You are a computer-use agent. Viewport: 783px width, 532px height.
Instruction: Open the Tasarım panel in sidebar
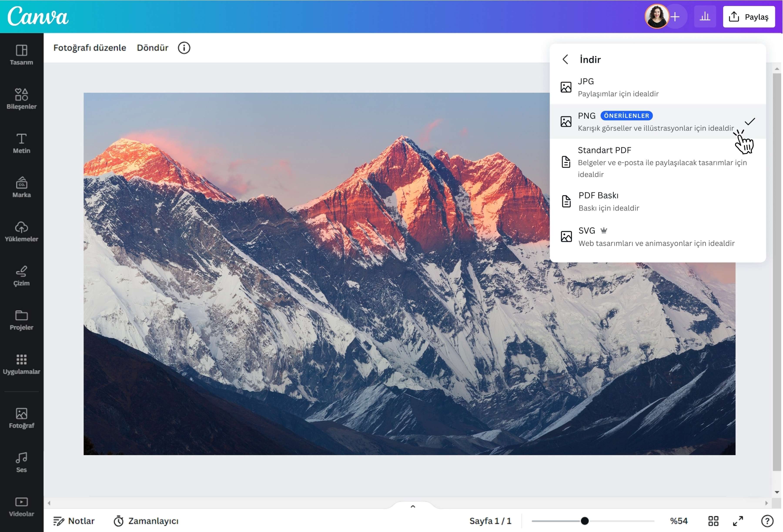click(x=22, y=55)
